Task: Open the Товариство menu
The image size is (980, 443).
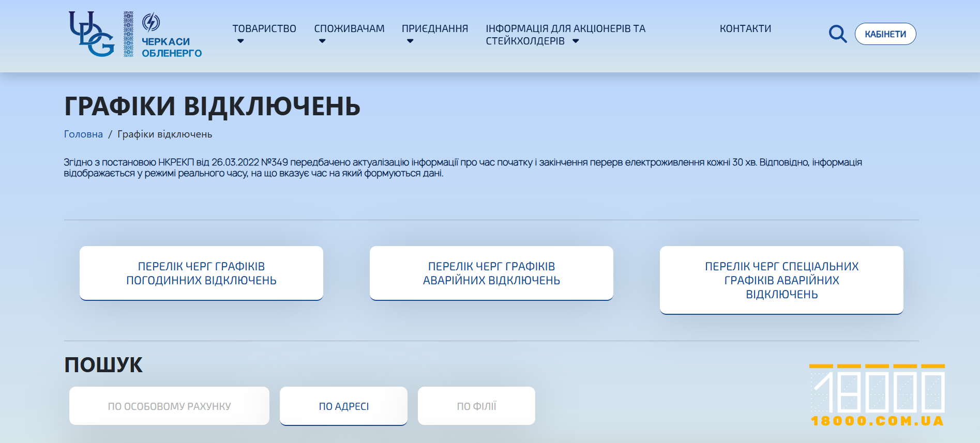Action: coord(264,28)
